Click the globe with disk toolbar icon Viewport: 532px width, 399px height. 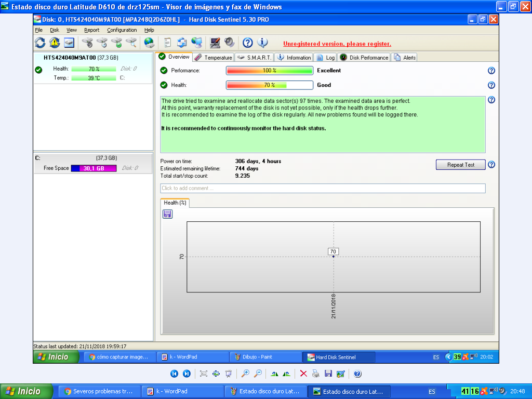pyautogui.click(x=149, y=43)
